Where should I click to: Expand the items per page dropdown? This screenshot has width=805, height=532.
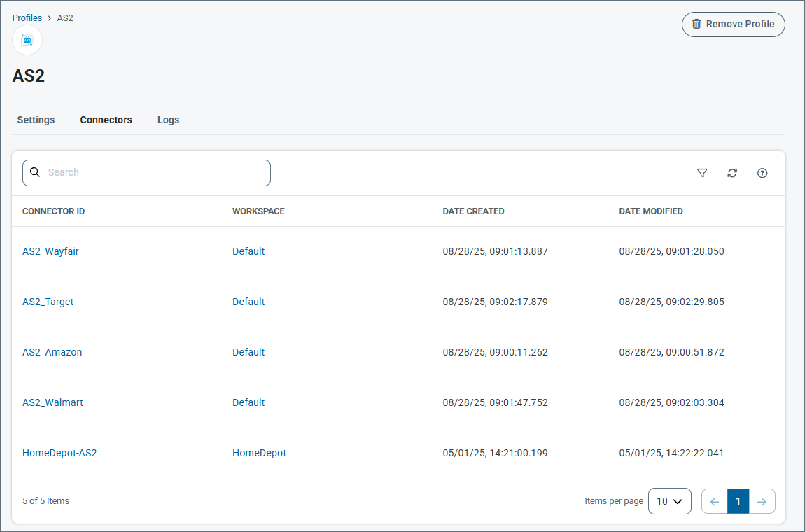point(669,501)
